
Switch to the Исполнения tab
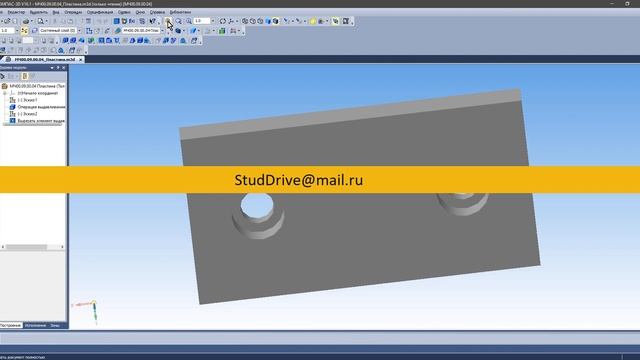[x=35, y=325]
